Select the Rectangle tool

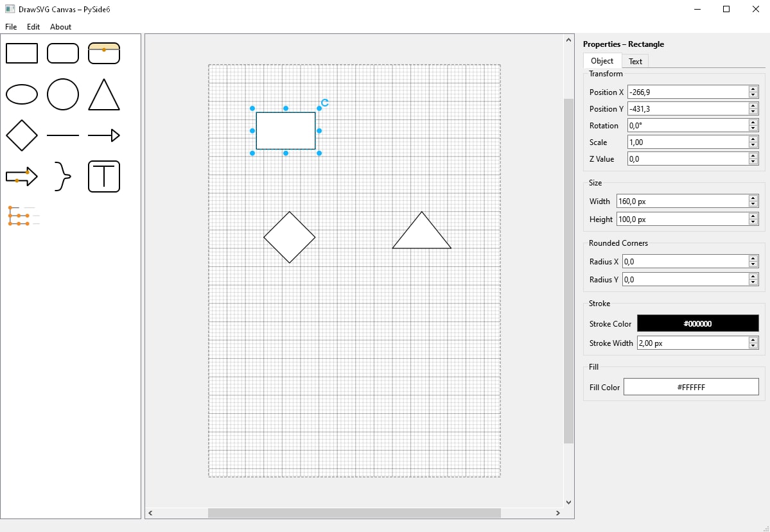coord(22,53)
